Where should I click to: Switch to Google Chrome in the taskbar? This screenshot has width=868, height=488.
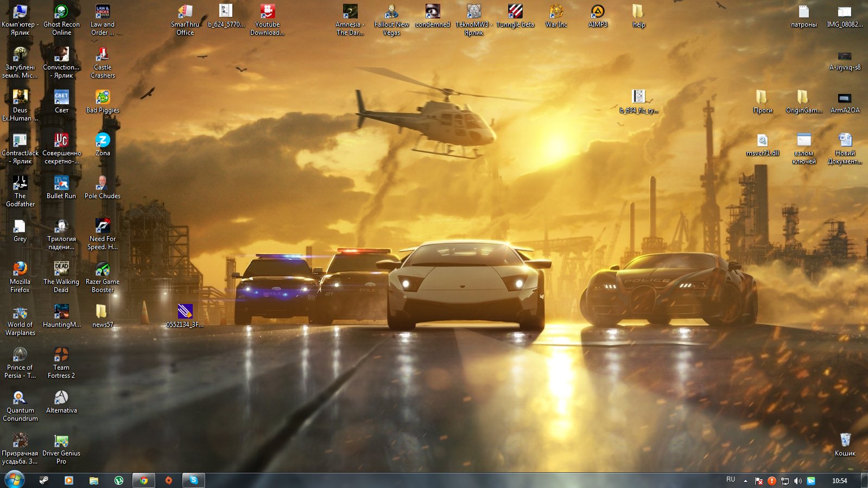[143, 480]
